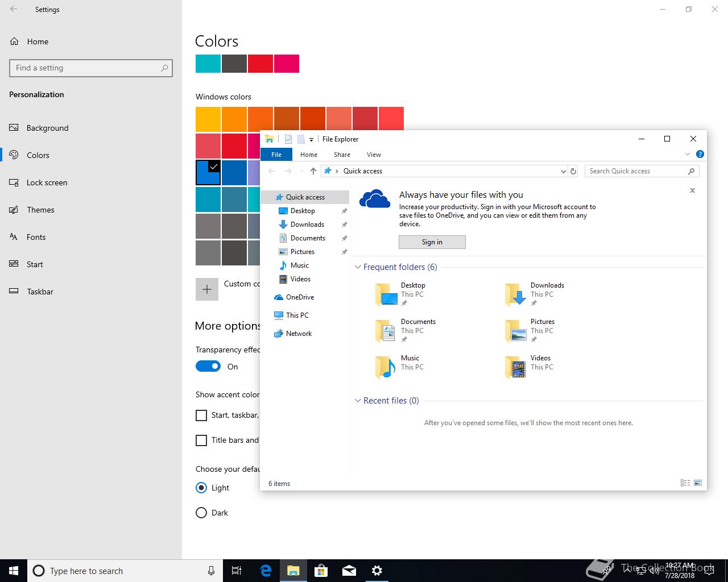Switch to details view in status bar
Image resolution: width=728 pixels, height=582 pixels.
[685, 483]
